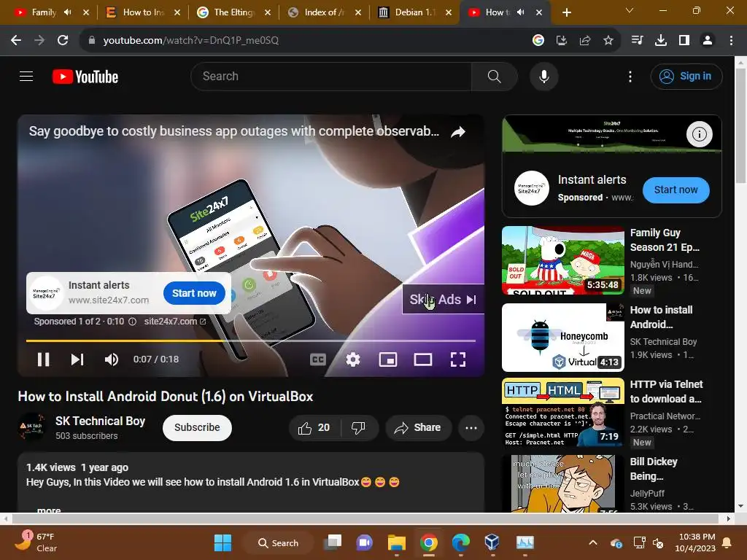Open HTTP via Telnet video title

[666, 392]
